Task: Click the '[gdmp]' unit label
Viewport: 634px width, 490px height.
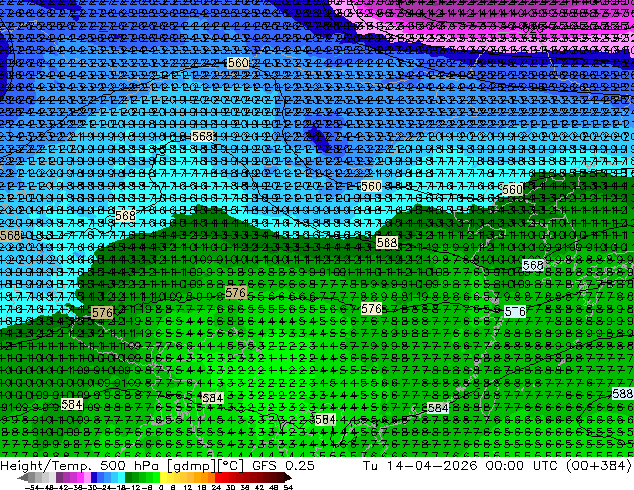Action: coord(190,466)
